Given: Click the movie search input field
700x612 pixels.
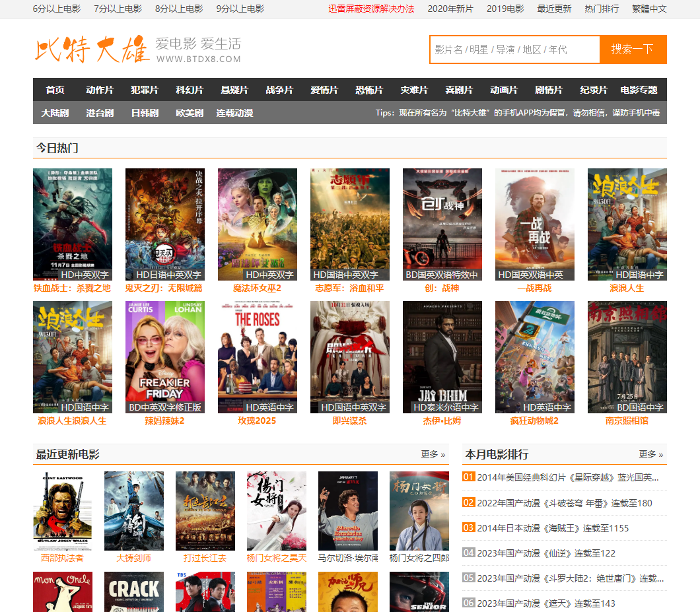Looking at the screenshot, I should [514, 50].
